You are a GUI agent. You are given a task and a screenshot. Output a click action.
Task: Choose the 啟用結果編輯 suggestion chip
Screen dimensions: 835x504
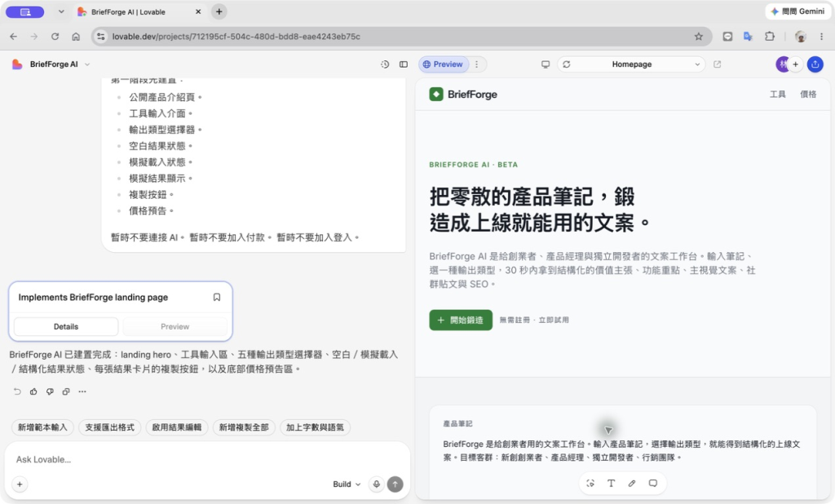click(177, 427)
